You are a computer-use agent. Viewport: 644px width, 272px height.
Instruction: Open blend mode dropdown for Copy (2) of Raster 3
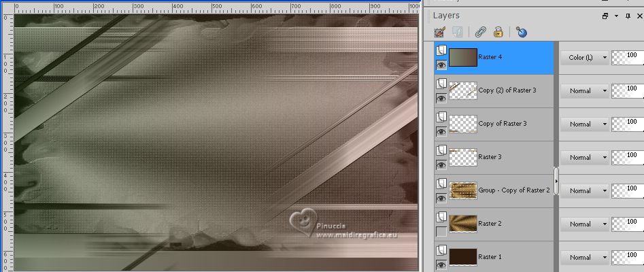click(x=584, y=91)
